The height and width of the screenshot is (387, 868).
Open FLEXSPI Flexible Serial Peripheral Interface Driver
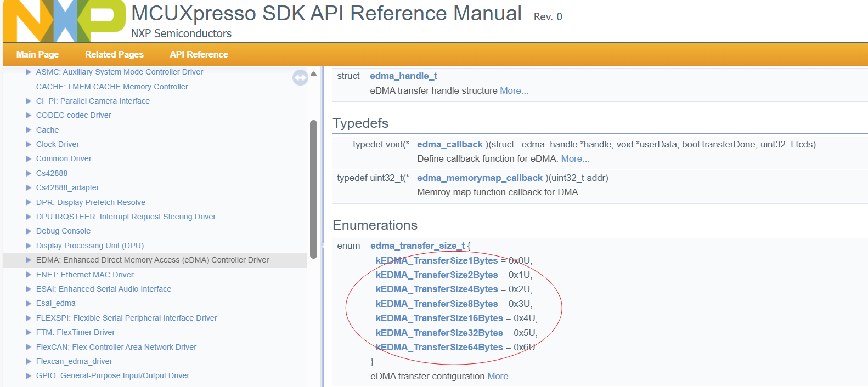127,318
